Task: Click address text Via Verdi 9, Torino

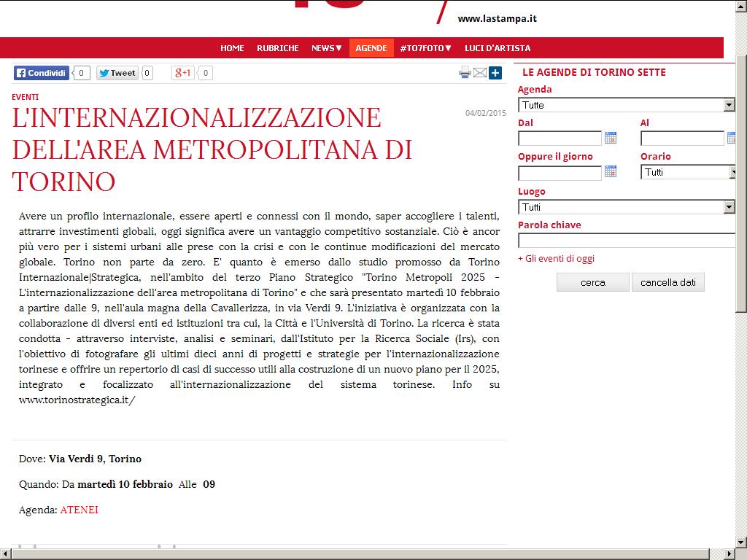Action: click(x=96, y=459)
